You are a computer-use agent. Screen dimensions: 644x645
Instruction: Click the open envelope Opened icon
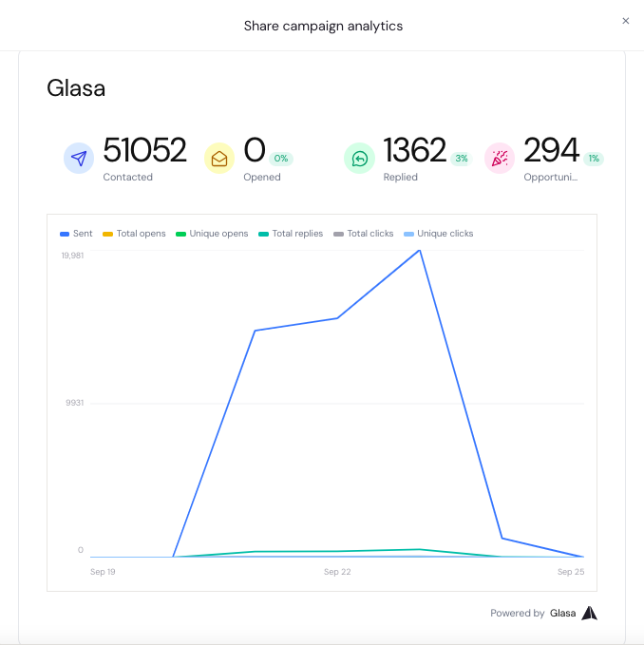tap(219, 158)
